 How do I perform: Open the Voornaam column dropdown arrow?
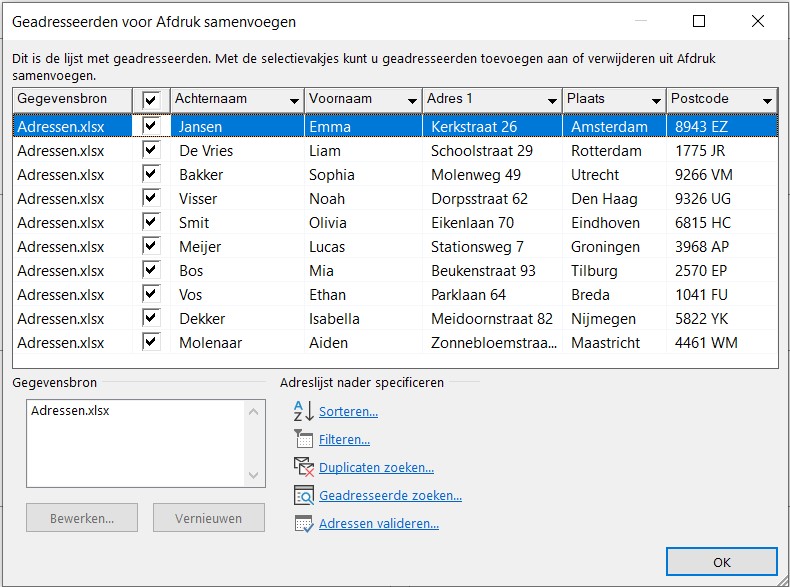click(412, 101)
